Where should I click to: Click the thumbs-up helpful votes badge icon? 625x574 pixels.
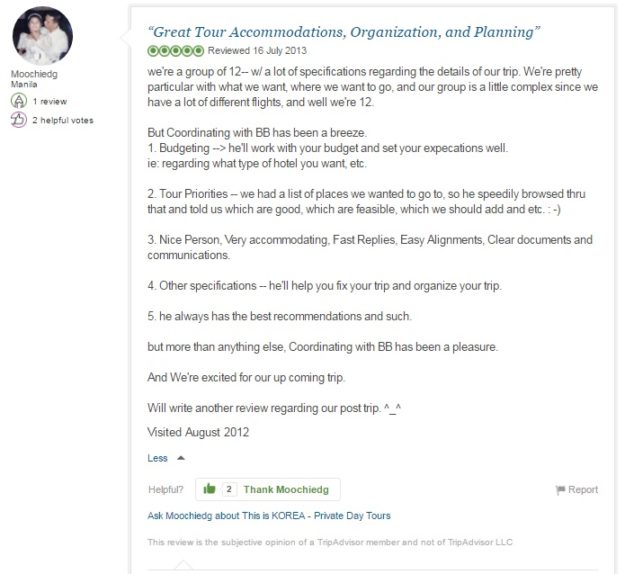tap(19, 120)
